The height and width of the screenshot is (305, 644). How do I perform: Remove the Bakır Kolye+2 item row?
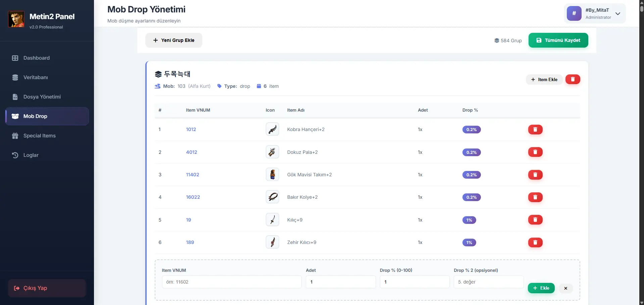click(x=535, y=197)
